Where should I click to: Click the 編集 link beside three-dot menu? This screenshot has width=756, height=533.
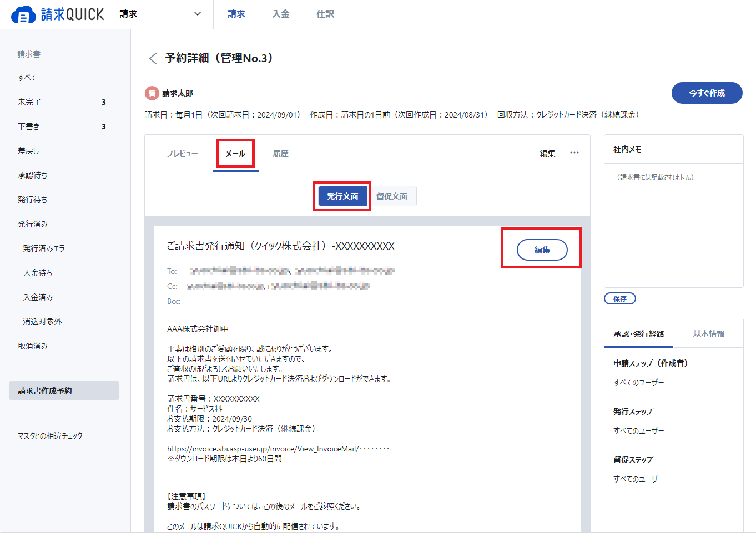coord(547,154)
